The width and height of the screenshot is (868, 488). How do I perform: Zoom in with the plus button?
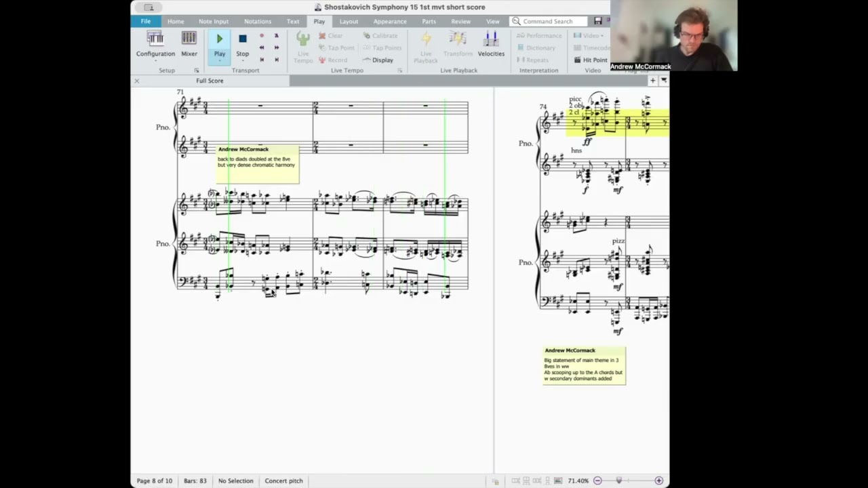pyautogui.click(x=658, y=481)
